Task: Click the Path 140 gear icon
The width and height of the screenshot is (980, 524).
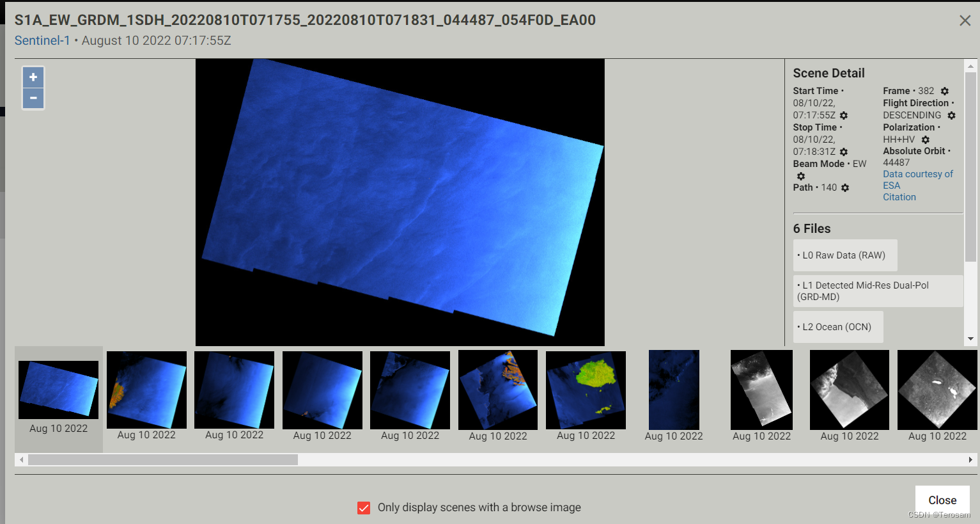Action: click(845, 187)
